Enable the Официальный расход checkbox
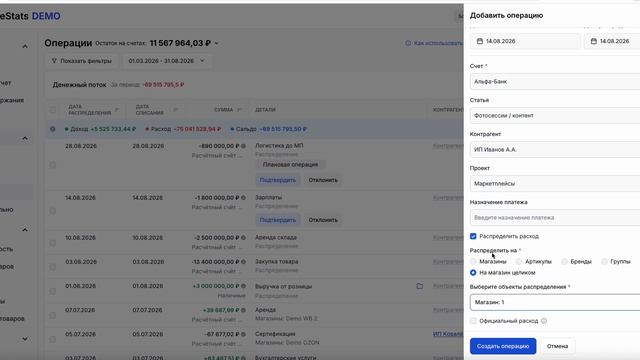The height and width of the screenshot is (360, 640). point(473,321)
